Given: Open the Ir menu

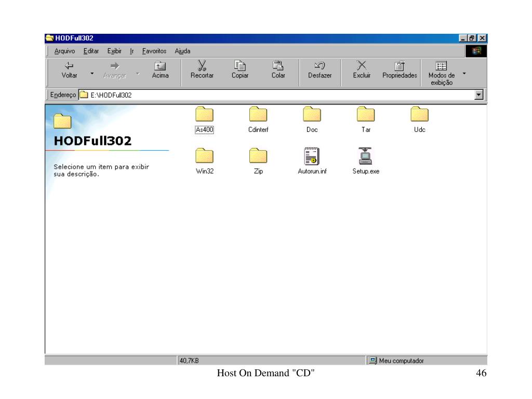Looking at the screenshot, I should coord(131,51).
